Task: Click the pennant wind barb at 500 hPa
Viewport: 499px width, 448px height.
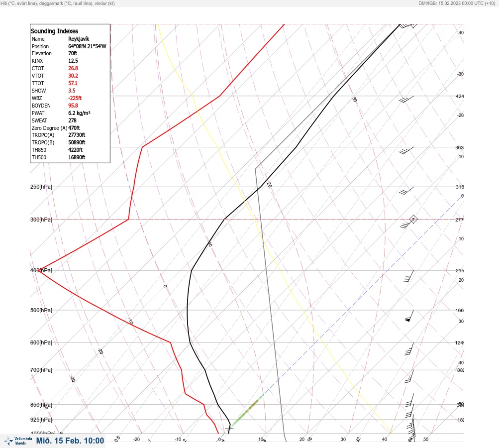Action: click(409, 316)
